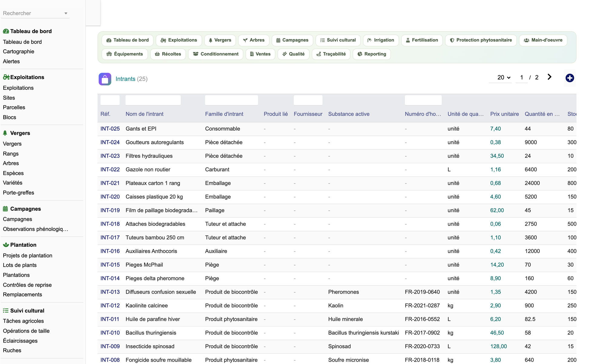
Task: Click the Reporting pie chart icon
Action: coord(360,54)
